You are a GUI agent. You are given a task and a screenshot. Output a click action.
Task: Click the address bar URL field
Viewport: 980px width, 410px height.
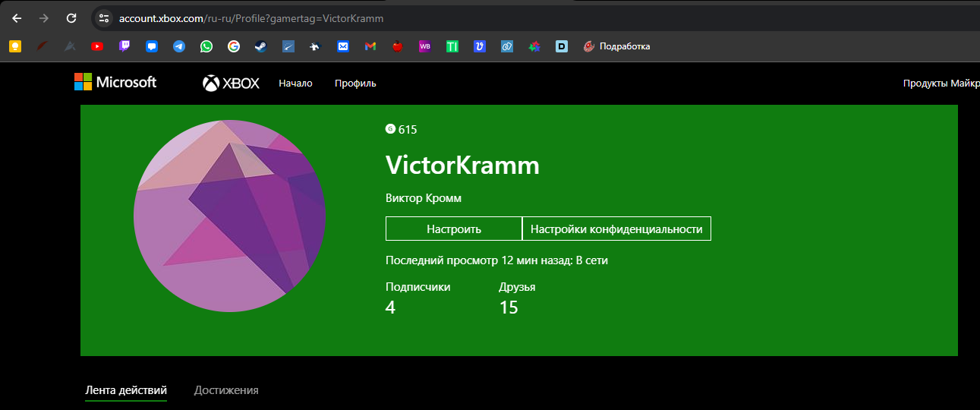click(x=531, y=18)
